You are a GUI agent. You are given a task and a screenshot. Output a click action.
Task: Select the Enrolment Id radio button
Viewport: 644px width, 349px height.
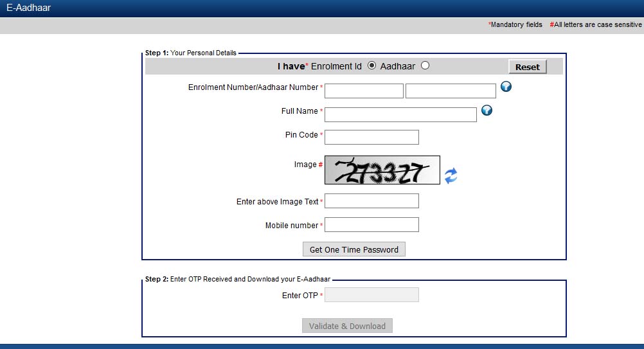pyautogui.click(x=371, y=66)
